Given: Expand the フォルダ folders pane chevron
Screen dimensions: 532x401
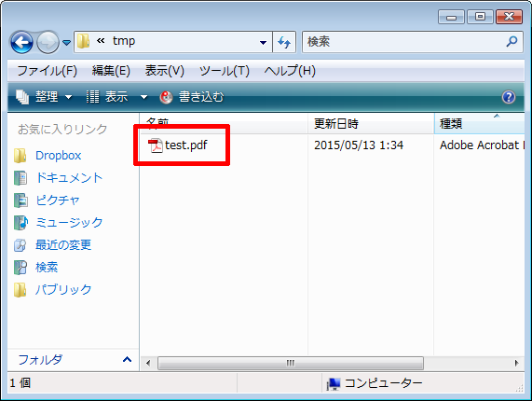Looking at the screenshot, I should tap(127, 359).
